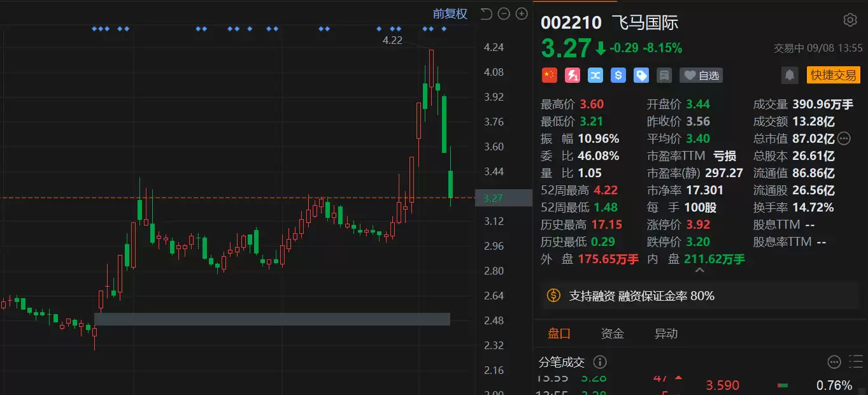Open the gray notes icon
This screenshot has height=395, width=868.
click(x=664, y=75)
